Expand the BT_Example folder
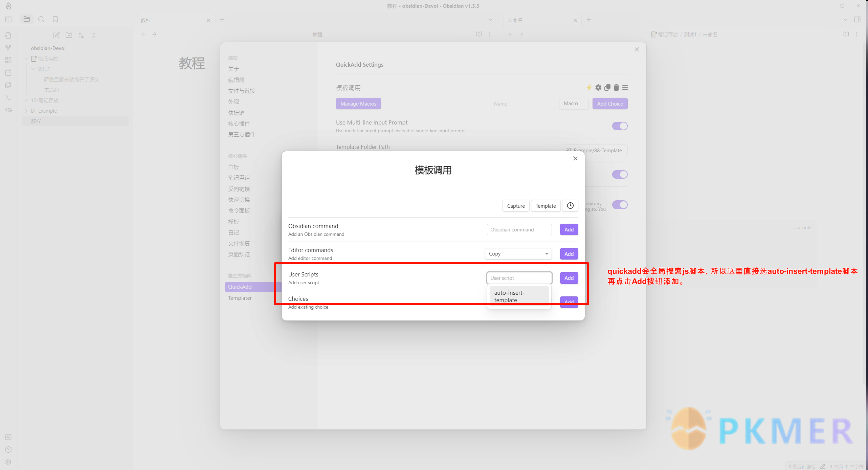868x470 pixels. 26,111
